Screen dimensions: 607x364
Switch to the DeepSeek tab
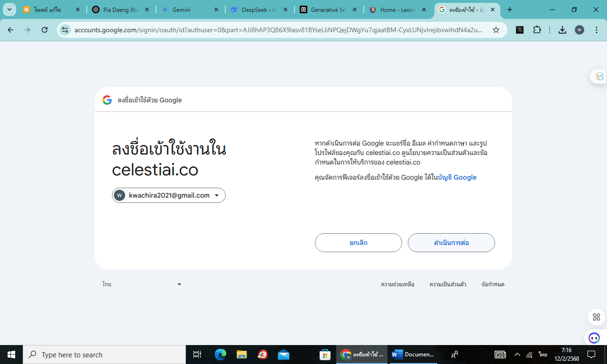click(260, 9)
